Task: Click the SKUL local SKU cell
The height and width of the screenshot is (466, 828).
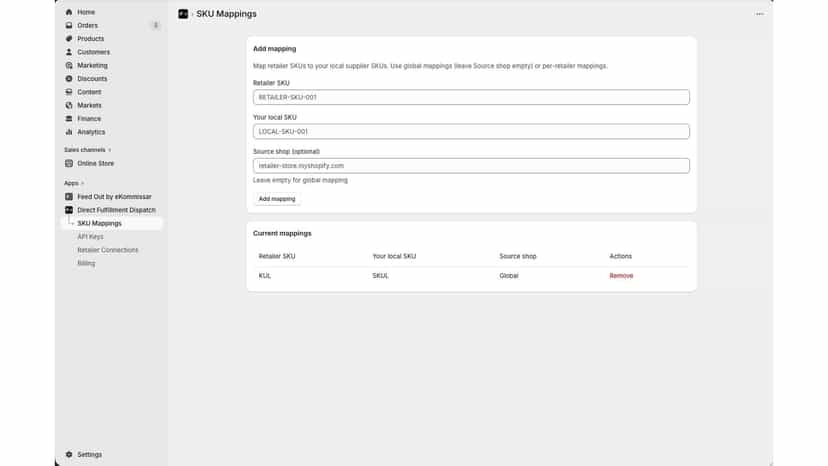Action: 380,276
